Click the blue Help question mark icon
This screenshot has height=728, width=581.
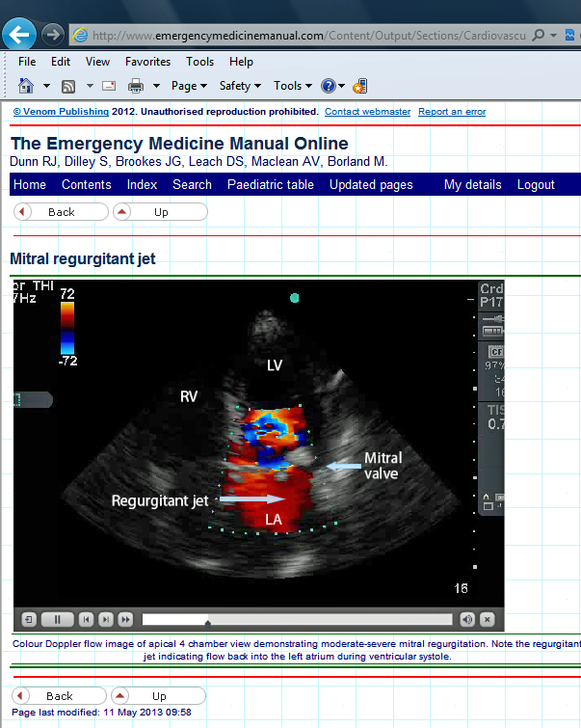tap(329, 86)
